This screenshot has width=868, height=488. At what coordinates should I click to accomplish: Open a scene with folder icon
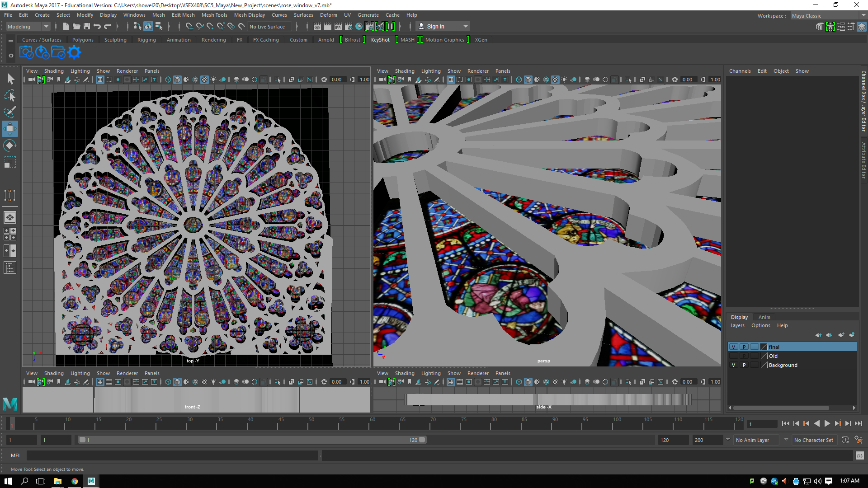[76, 26]
